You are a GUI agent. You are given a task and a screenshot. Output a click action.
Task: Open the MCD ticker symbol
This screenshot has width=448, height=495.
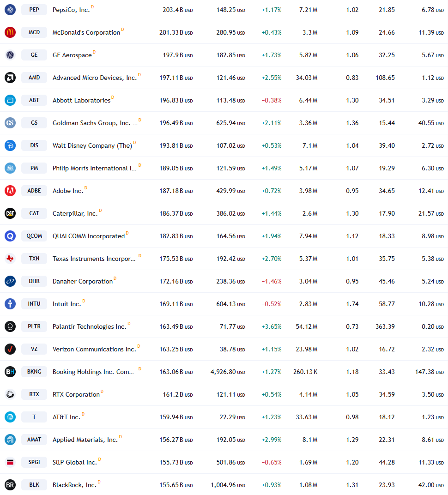(34, 32)
